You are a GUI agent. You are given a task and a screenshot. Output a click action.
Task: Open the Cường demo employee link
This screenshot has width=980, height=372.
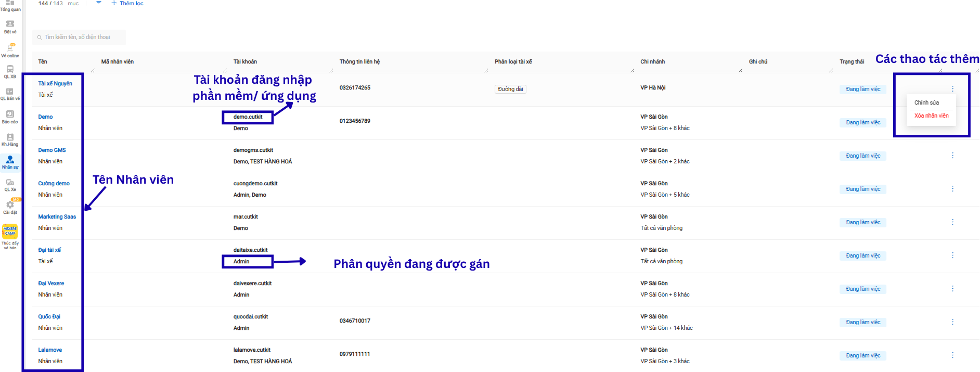coord(54,183)
